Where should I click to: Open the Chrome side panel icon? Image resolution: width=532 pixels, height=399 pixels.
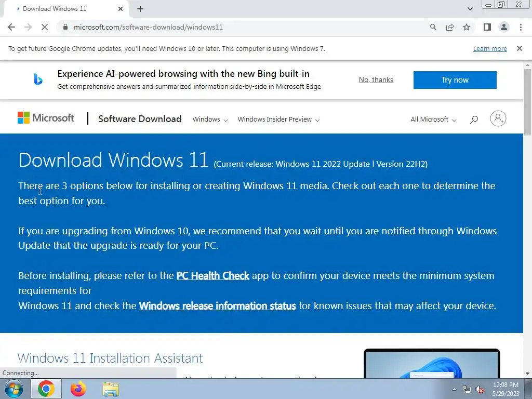(x=487, y=27)
